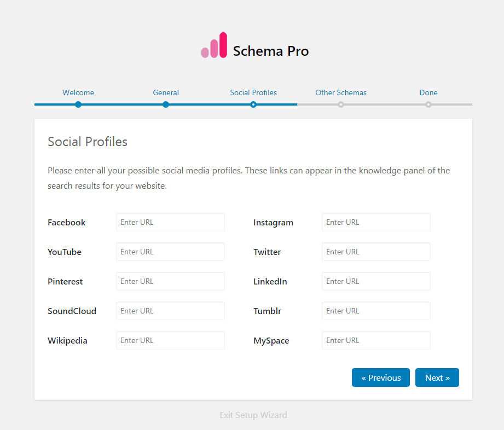Click the Wikipedia URL text box
The image size is (504, 430).
coord(170,341)
